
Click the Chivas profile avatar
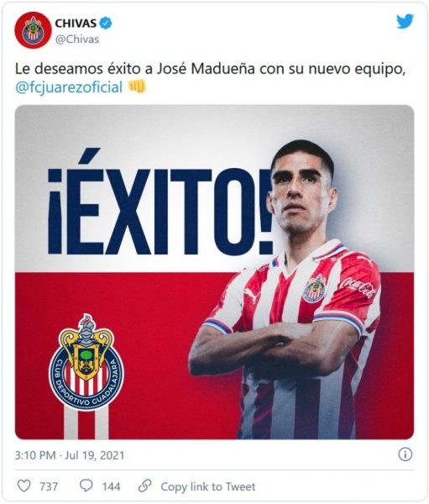[33, 30]
